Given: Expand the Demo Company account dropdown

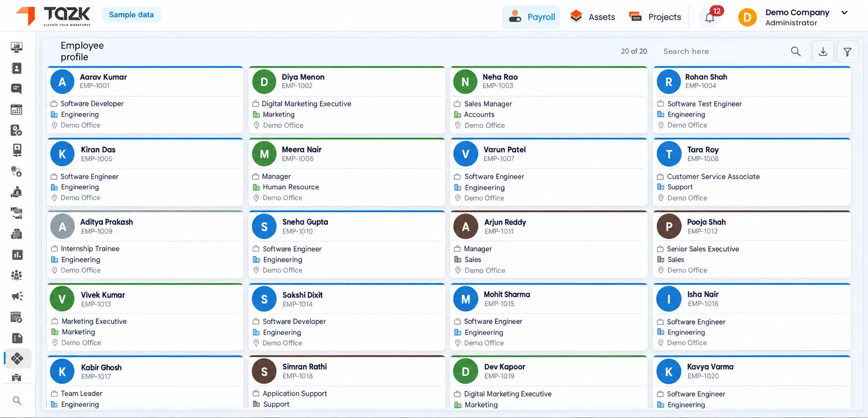Looking at the screenshot, I should 844,13.
